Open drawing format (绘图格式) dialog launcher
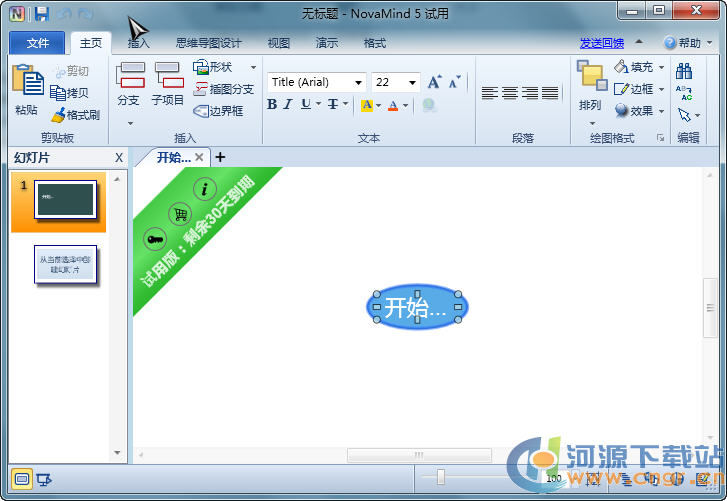Viewport: 727px width, 501px height. pyautogui.click(x=660, y=138)
